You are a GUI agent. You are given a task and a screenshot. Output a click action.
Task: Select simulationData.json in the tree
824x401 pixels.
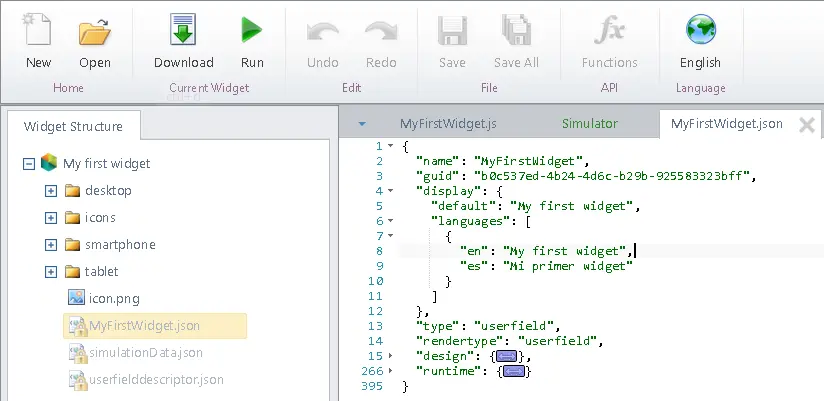[x=146, y=353]
